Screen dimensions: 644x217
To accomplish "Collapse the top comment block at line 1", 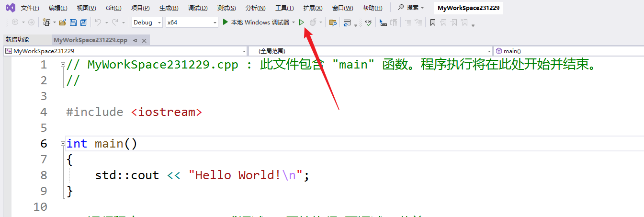I will click(63, 65).
